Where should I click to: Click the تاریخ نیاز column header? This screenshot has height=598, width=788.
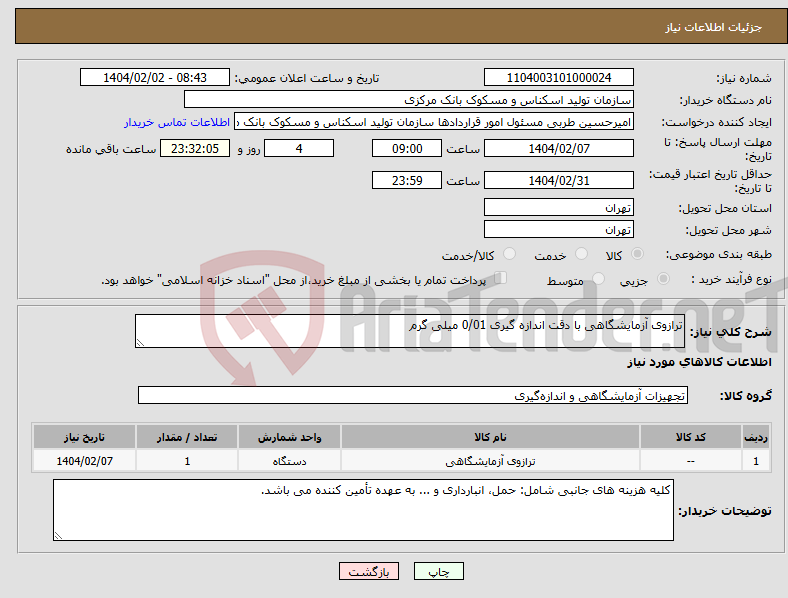[x=84, y=437]
